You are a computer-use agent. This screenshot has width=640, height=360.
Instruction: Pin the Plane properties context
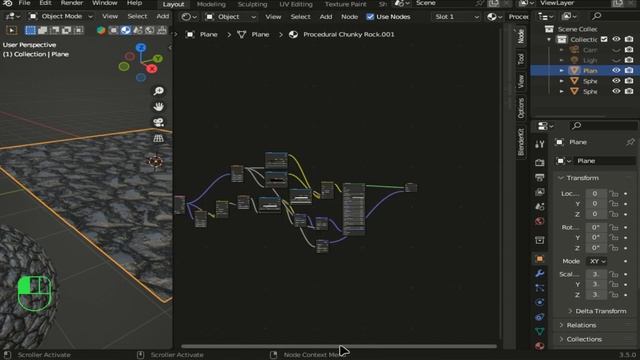[630, 142]
